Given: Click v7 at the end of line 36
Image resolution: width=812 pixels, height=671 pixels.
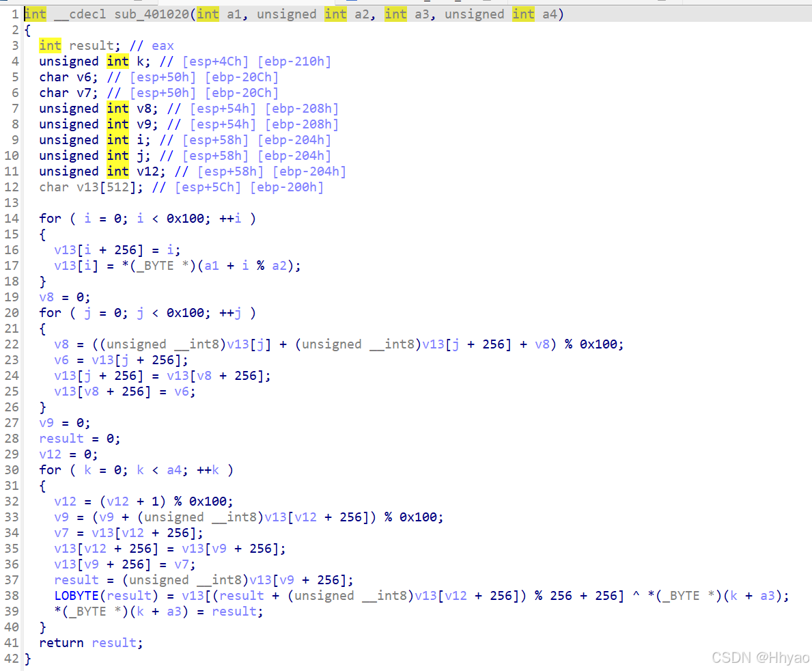Looking at the screenshot, I should [x=182, y=564].
